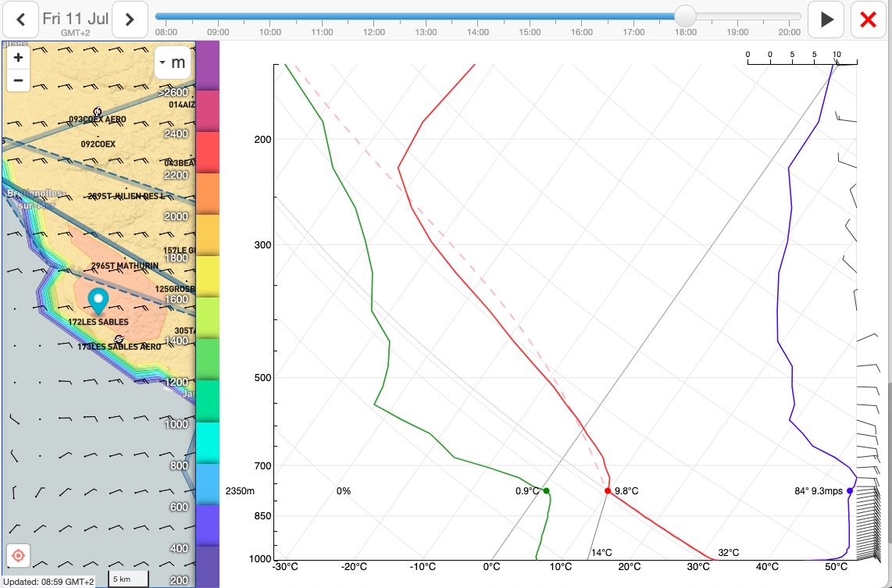Zoom in on the map

(18, 58)
